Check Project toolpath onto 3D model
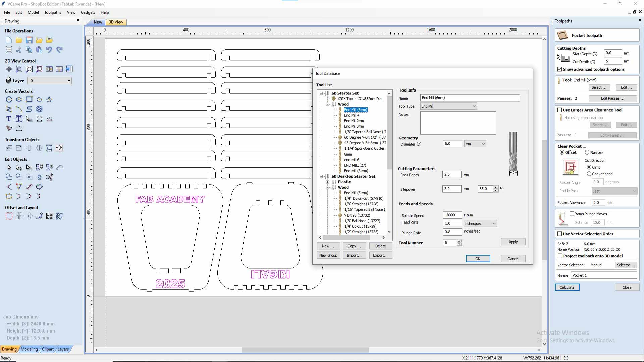The width and height of the screenshot is (644, 362). [560, 256]
